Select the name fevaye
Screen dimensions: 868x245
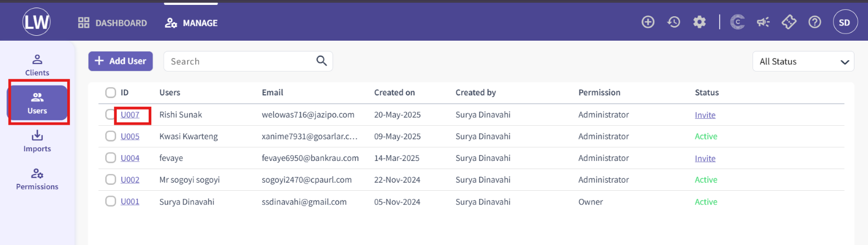click(x=171, y=158)
